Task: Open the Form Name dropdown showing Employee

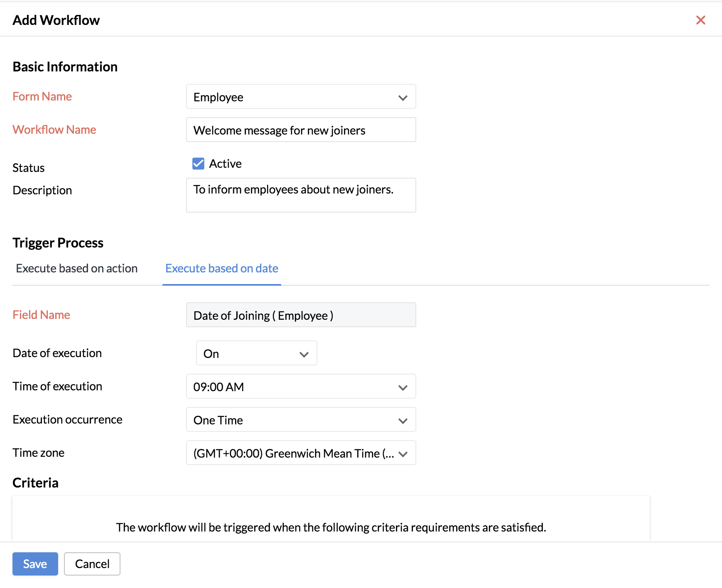Action: [301, 96]
